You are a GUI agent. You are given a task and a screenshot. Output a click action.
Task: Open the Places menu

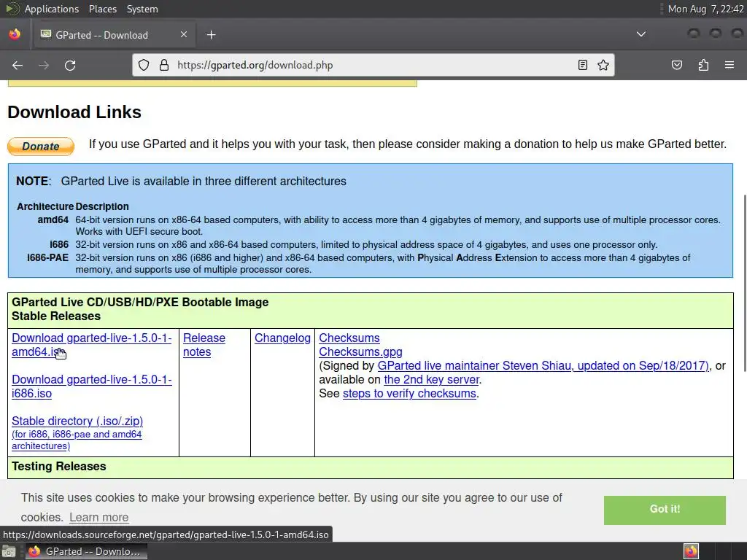[103, 9]
